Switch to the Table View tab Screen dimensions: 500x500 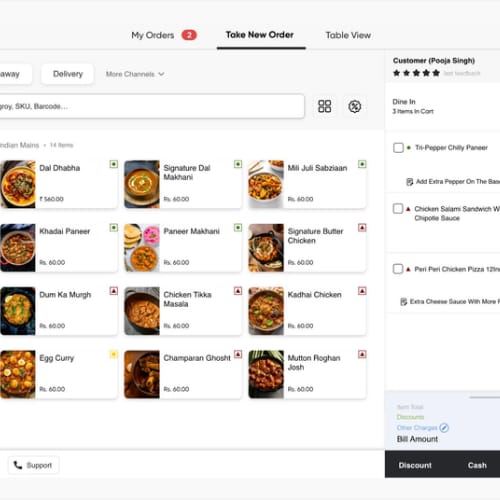coord(348,35)
